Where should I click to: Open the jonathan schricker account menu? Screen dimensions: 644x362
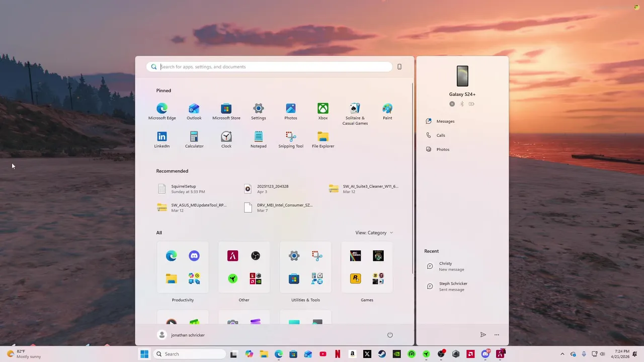[x=182, y=335]
